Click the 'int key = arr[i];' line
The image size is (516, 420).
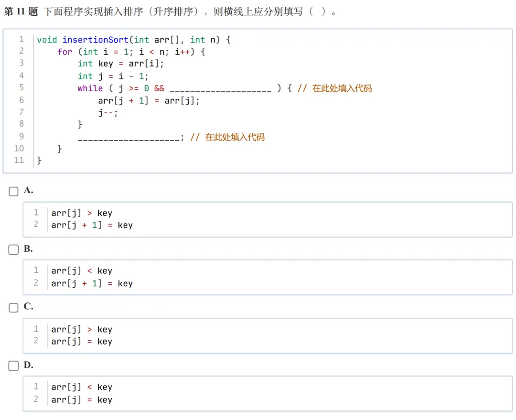pos(120,64)
